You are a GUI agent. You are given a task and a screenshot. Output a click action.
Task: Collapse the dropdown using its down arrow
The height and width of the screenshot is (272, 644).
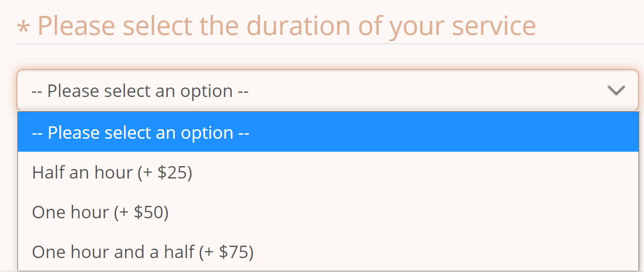click(x=616, y=91)
